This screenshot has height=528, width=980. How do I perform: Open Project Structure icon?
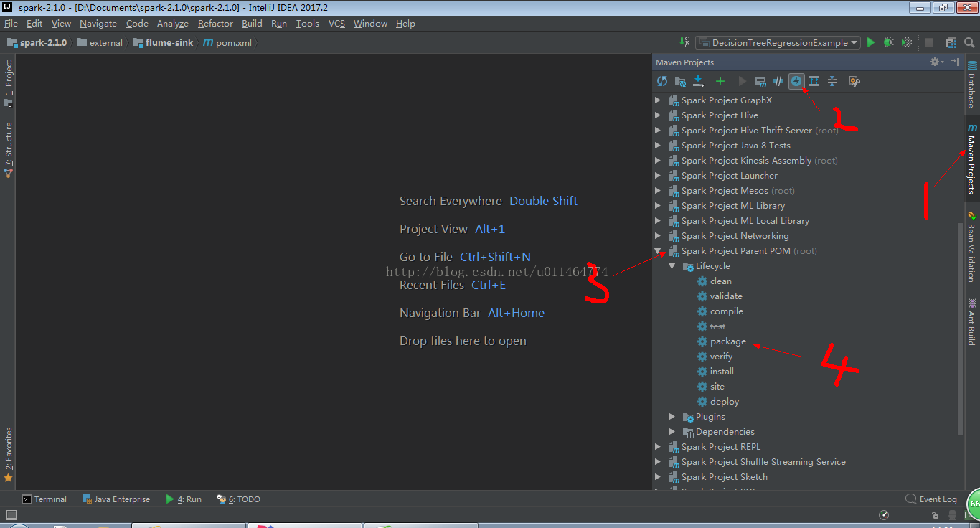click(x=951, y=43)
